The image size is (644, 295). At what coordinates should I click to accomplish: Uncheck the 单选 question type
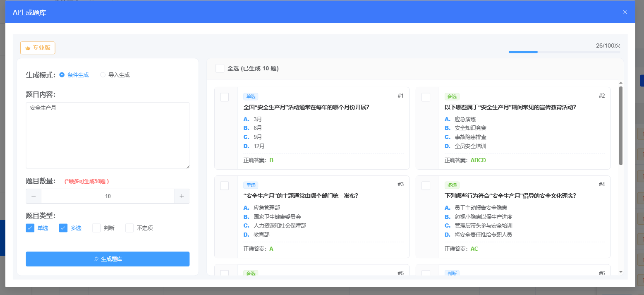click(30, 228)
